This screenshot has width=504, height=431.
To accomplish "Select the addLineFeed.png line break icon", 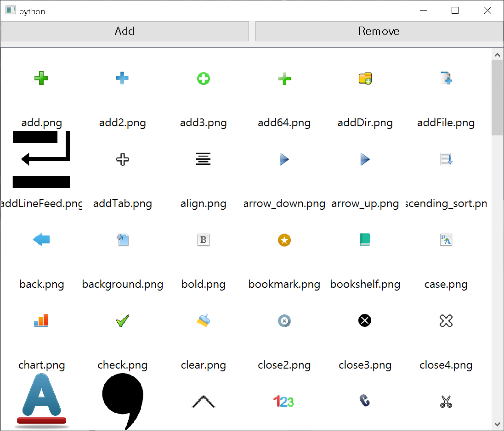I will 41,159.
